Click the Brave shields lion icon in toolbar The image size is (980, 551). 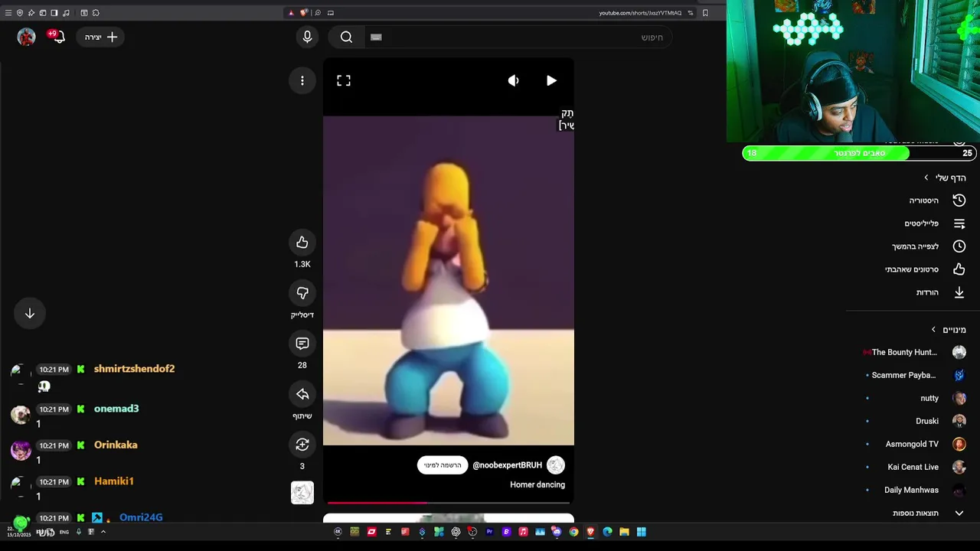pos(304,12)
